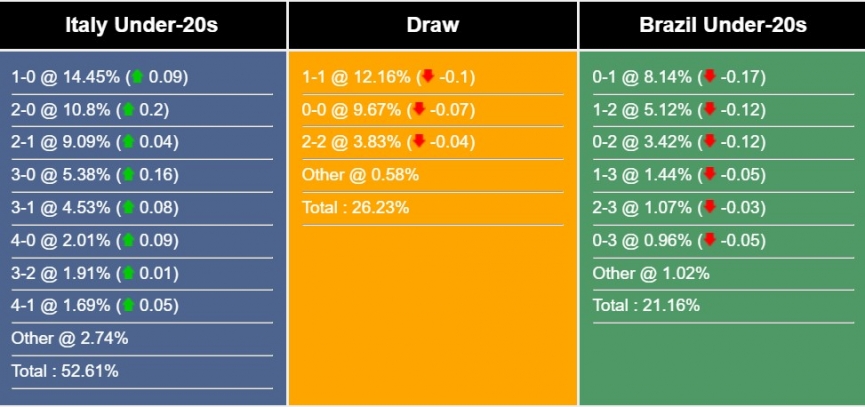Select the Brazil Under-20s column header

[x=722, y=25]
